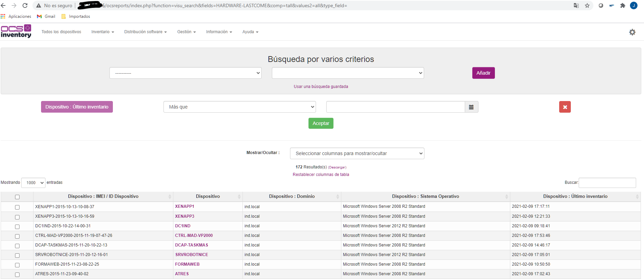Expand the Información menu
This screenshot has width=644, height=279.
(x=219, y=32)
